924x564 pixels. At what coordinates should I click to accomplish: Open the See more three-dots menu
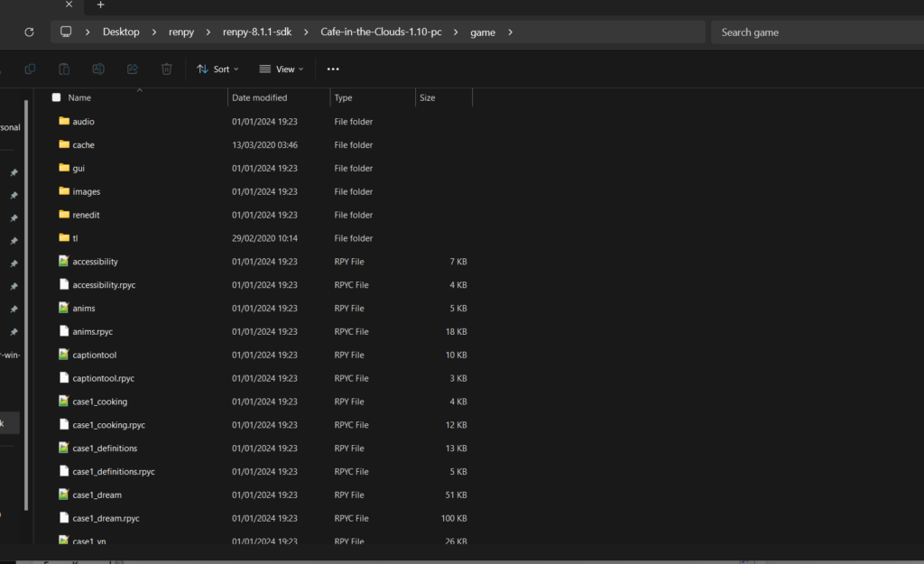tap(333, 69)
